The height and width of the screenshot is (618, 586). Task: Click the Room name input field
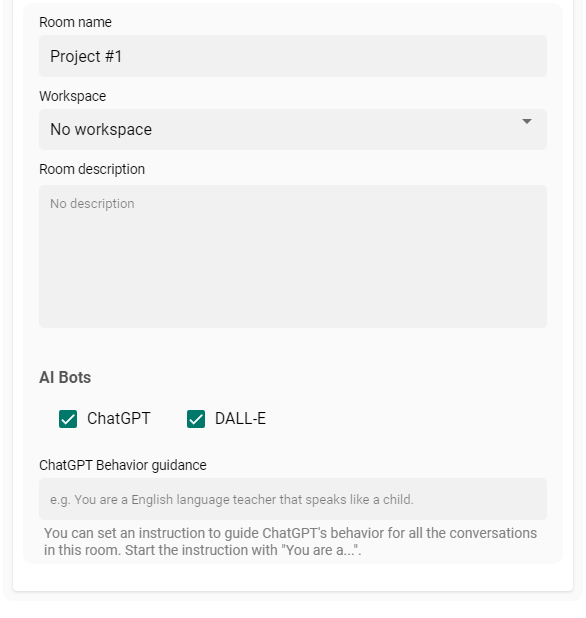(292, 56)
